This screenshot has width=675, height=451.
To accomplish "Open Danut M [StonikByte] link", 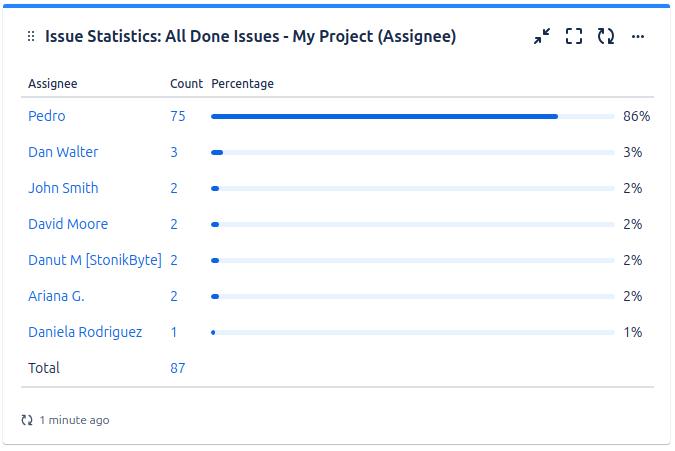I will pos(95,260).
